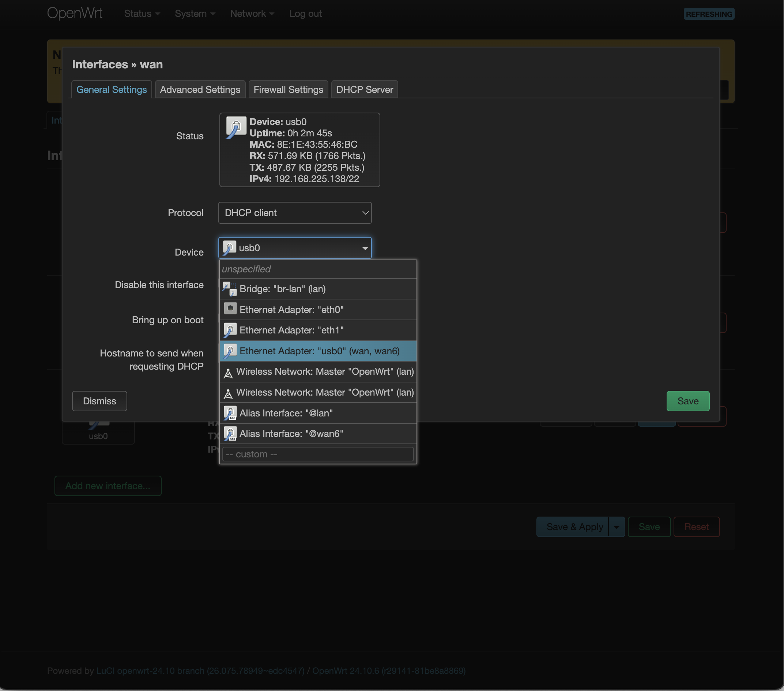Choose Bridge "br-lan" (lan) device
Image resolution: width=784 pixels, height=691 pixels.
318,289
